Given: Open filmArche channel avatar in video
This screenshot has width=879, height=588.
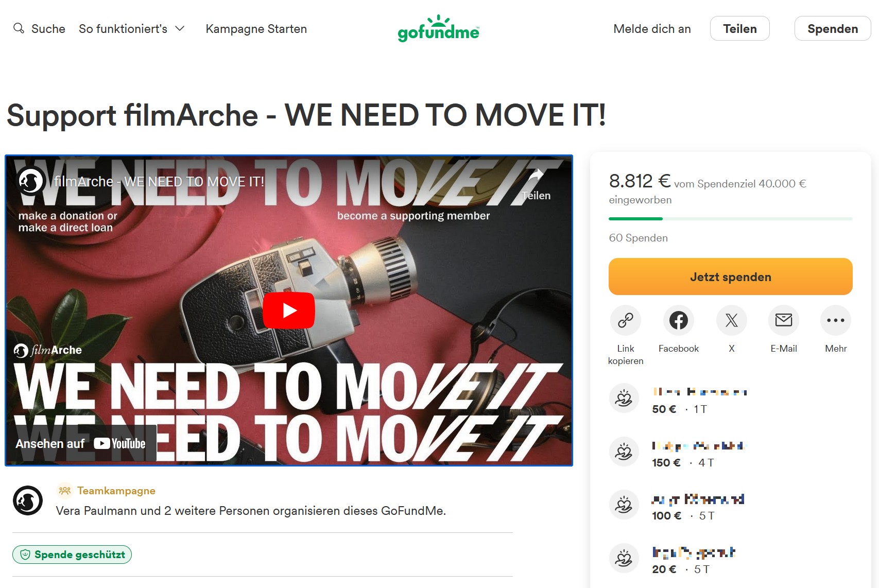Looking at the screenshot, I should [x=31, y=181].
